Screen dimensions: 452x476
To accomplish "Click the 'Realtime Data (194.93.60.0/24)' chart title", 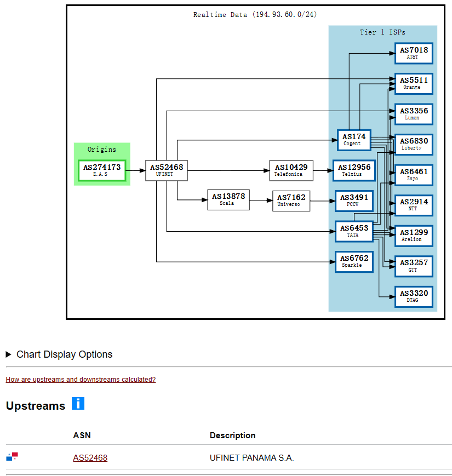I will tap(255, 15).
